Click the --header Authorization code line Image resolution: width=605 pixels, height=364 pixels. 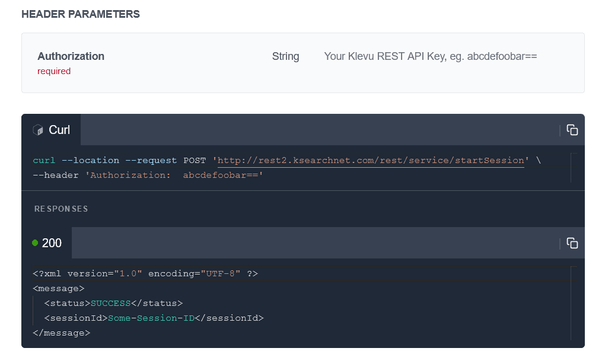pos(148,175)
